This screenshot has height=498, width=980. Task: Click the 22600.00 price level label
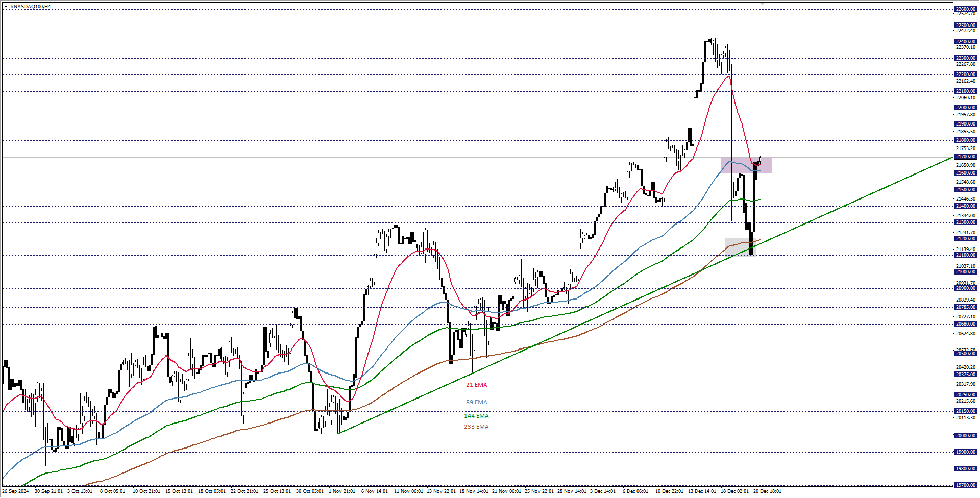coord(965,9)
